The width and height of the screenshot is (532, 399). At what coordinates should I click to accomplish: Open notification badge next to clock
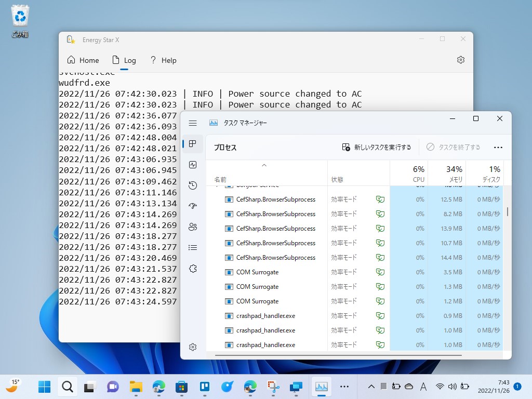(517, 387)
